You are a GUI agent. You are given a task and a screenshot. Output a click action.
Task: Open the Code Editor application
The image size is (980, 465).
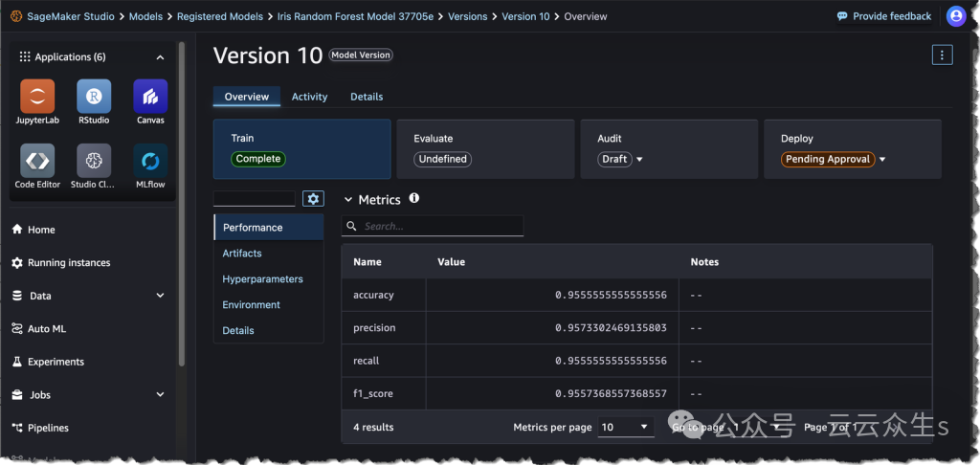point(37,161)
